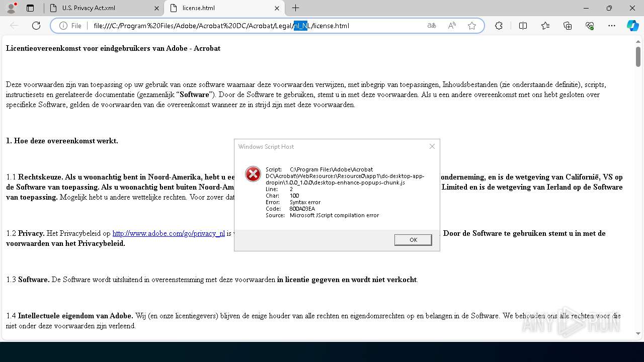Activate Read aloud icon

coord(452,26)
